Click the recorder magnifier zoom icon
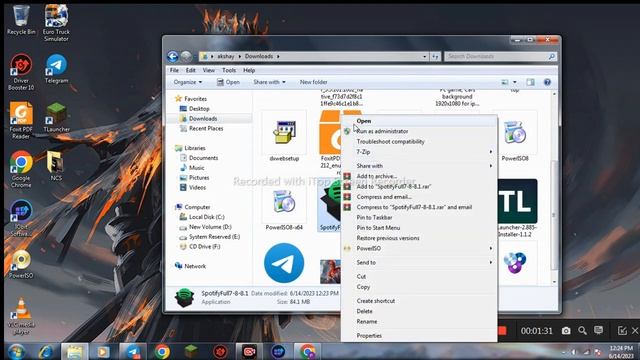 tap(582, 331)
